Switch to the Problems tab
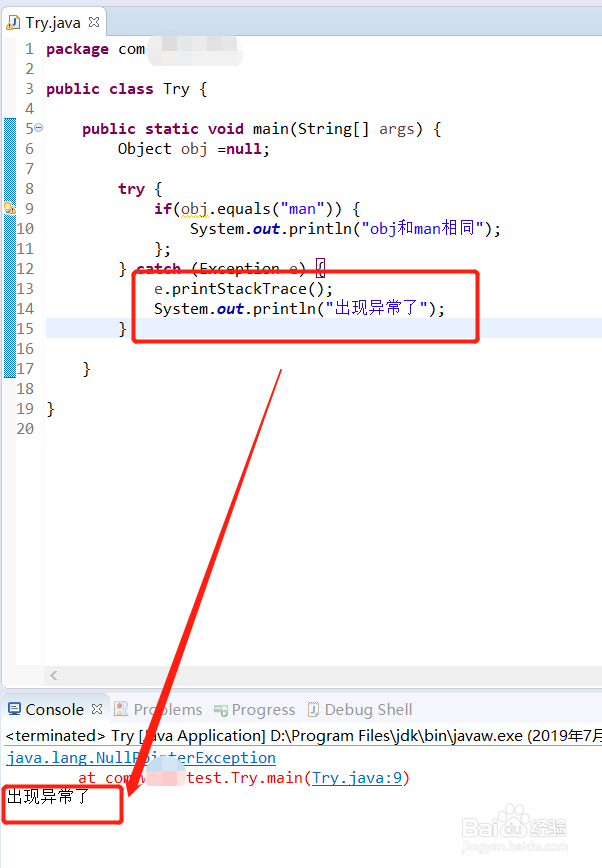The image size is (602, 868). coord(168,709)
